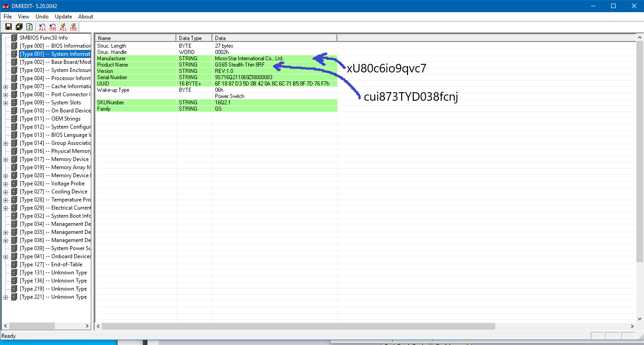Viewport: 644px width, 345px height.
Task: Click the Update ALL lightning icon
Action: point(63,27)
